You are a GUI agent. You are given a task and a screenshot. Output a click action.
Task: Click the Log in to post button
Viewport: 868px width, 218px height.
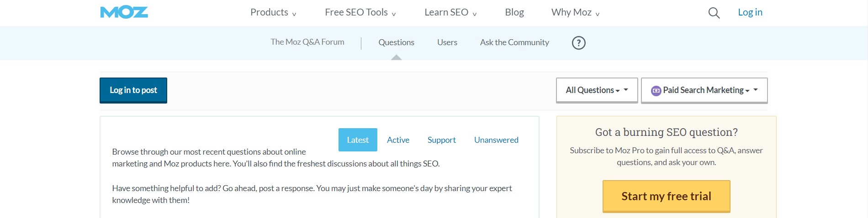pos(133,90)
